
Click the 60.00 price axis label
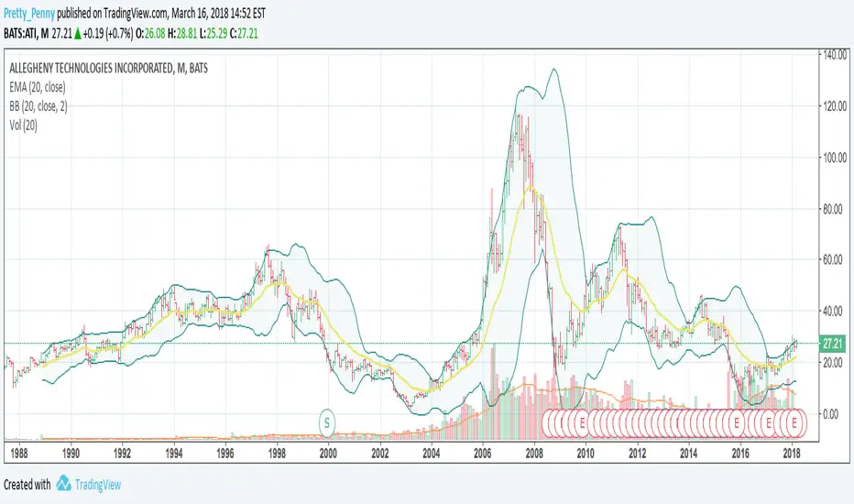[x=835, y=260]
